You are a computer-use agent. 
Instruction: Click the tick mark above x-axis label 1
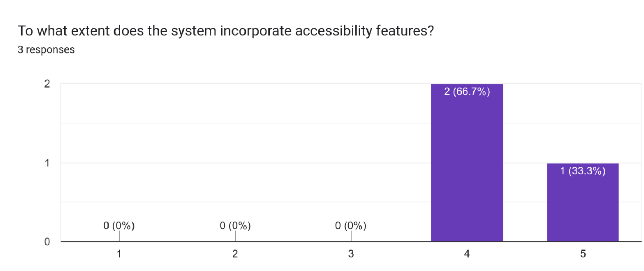[x=119, y=236]
